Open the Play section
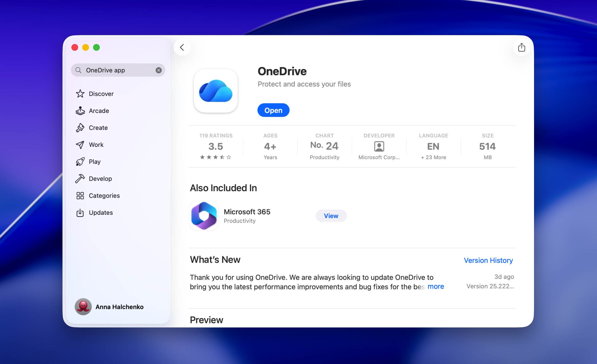This screenshot has height=364, width=597. 94,161
